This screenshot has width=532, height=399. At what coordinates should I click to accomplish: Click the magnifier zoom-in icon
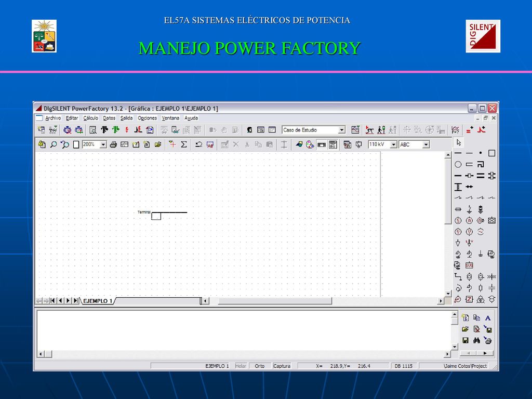click(x=54, y=144)
